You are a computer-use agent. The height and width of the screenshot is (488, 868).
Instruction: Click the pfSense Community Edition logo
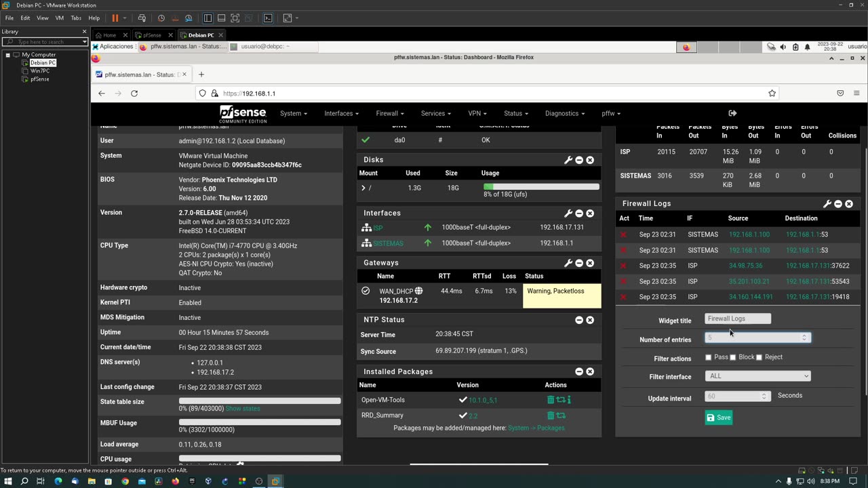point(243,113)
